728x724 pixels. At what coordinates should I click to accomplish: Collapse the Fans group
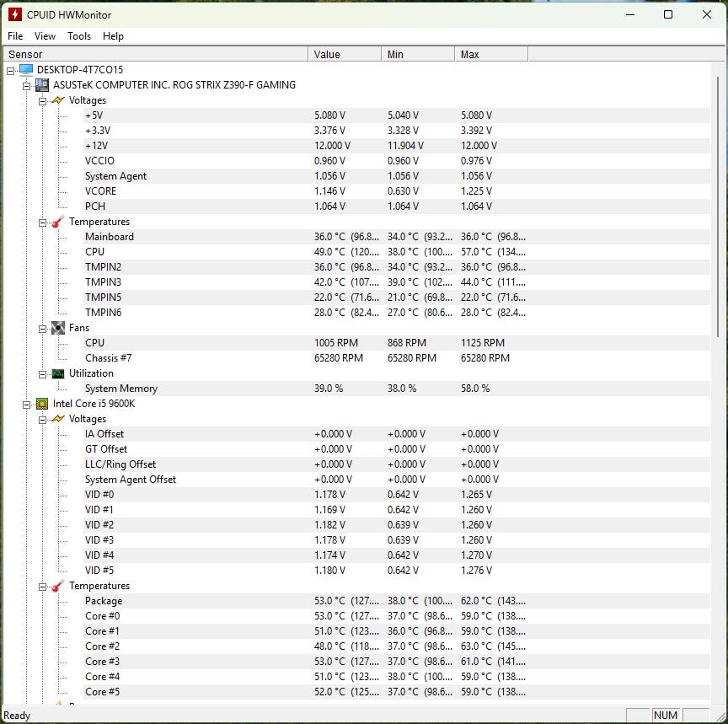(42, 329)
